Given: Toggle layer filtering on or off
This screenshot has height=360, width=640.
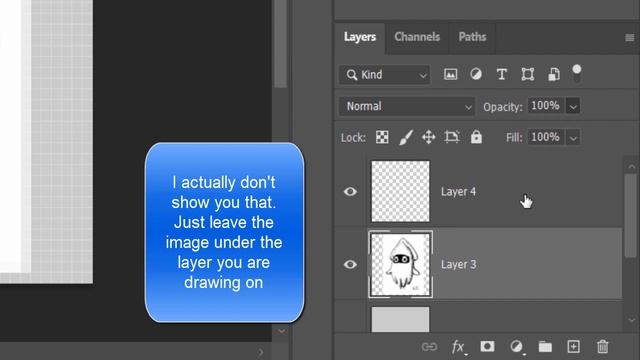Looking at the screenshot, I should [577, 73].
